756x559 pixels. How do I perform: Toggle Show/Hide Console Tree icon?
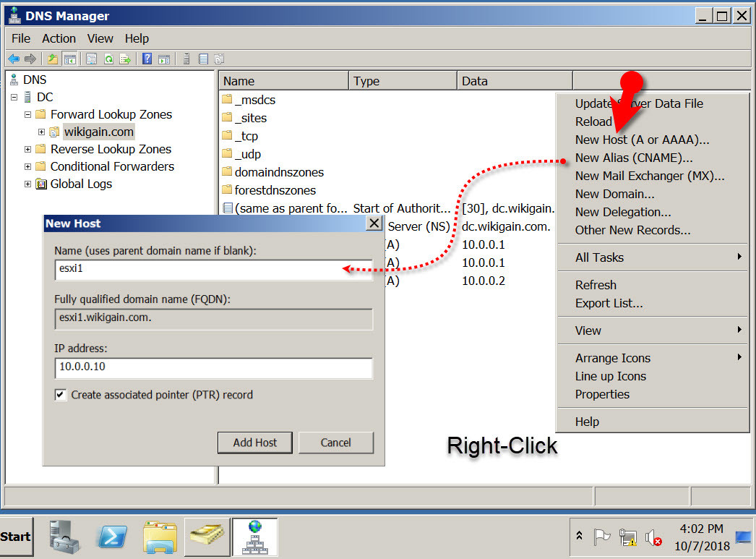[70, 59]
